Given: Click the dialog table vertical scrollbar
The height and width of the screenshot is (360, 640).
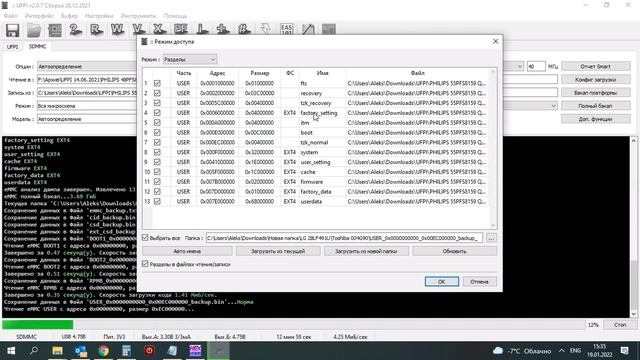Looking at the screenshot, I should (x=493, y=149).
